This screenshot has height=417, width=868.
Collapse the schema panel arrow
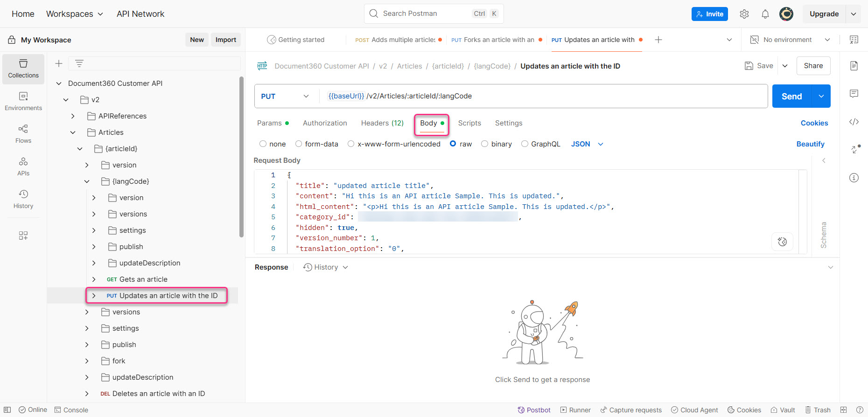click(x=824, y=160)
